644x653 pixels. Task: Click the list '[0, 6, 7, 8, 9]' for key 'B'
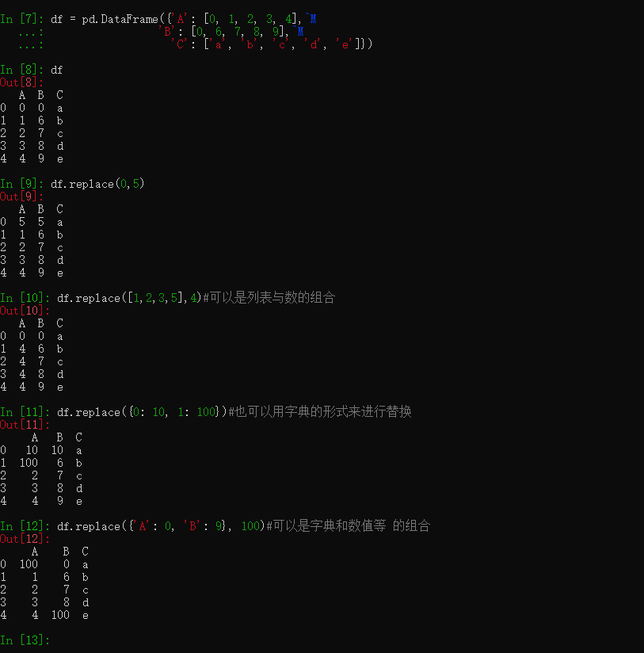click(x=240, y=32)
